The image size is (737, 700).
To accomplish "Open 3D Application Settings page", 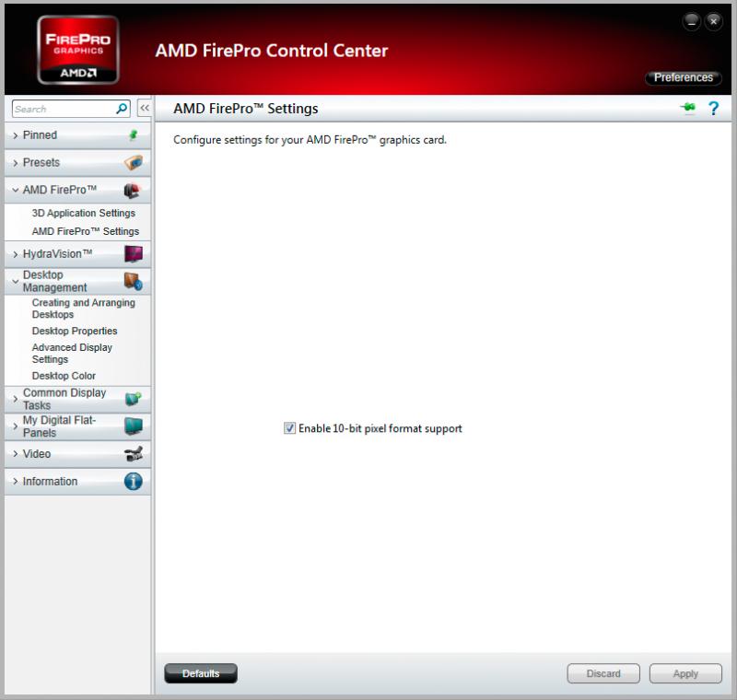I will click(x=84, y=213).
